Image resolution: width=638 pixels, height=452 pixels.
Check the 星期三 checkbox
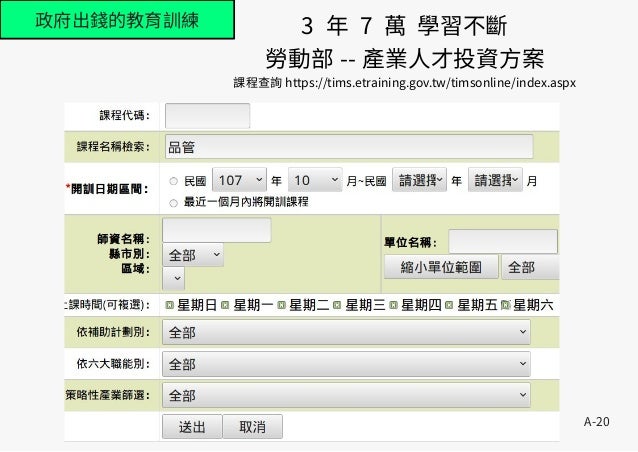337,305
